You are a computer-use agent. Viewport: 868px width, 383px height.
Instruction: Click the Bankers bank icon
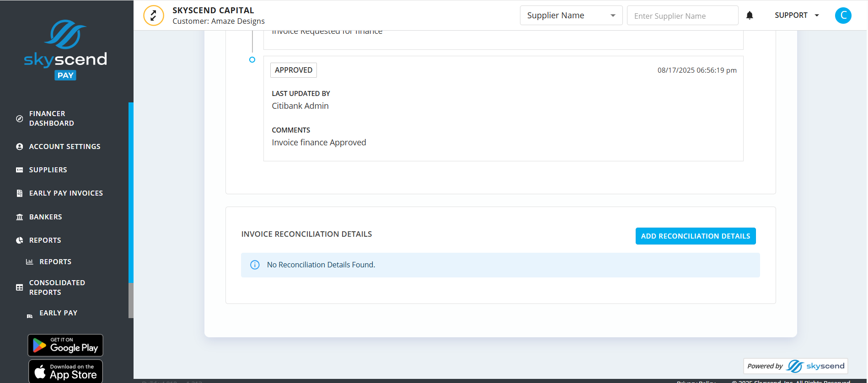coord(19,217)
